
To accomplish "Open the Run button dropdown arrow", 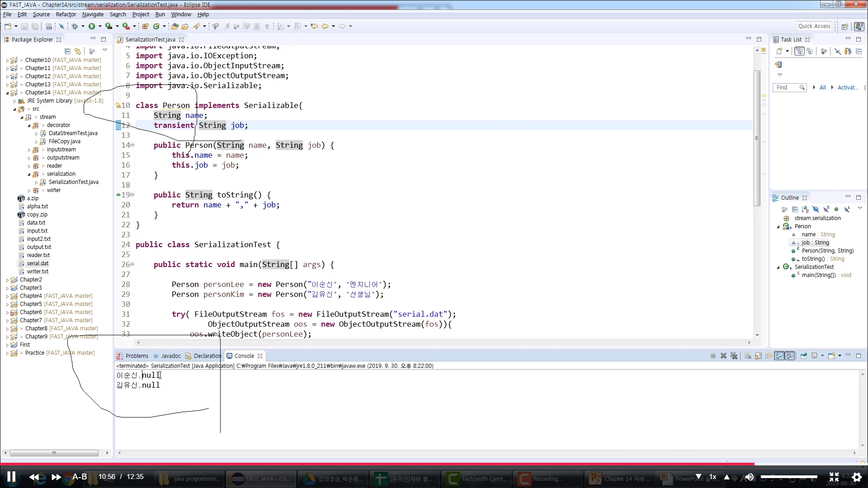I will point(100,26).
